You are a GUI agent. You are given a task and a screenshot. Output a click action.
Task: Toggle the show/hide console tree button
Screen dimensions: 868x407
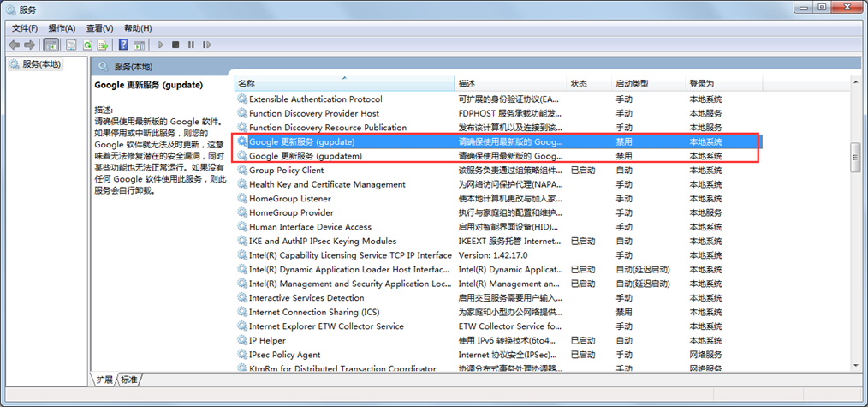[x=51, y=45]
